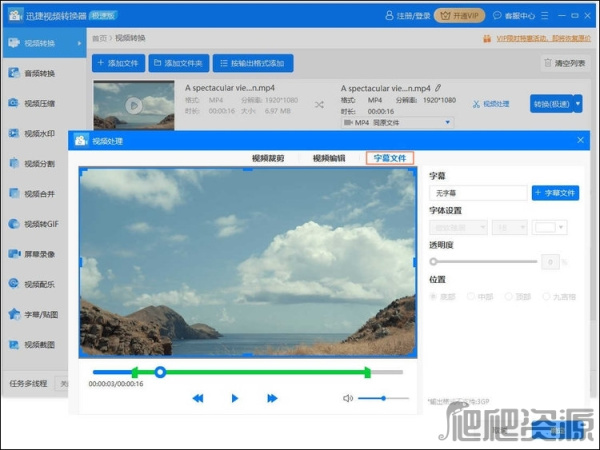Adjust the 透明度 slider handle
This screenshot has height=450, width=600.
(433, 262)
